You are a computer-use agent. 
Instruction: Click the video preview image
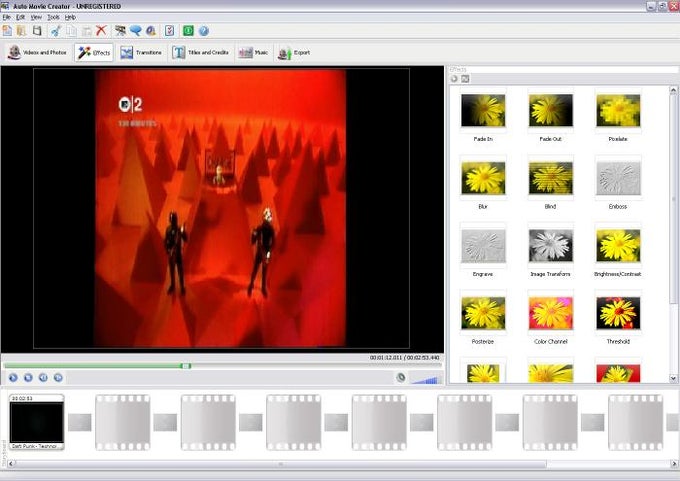[x=221, y=208]
